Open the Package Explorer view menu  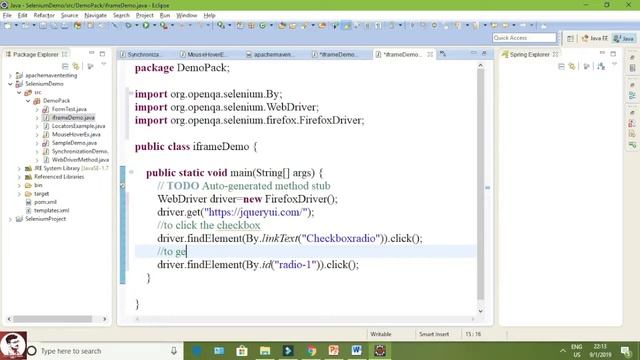tap(104, 65)
